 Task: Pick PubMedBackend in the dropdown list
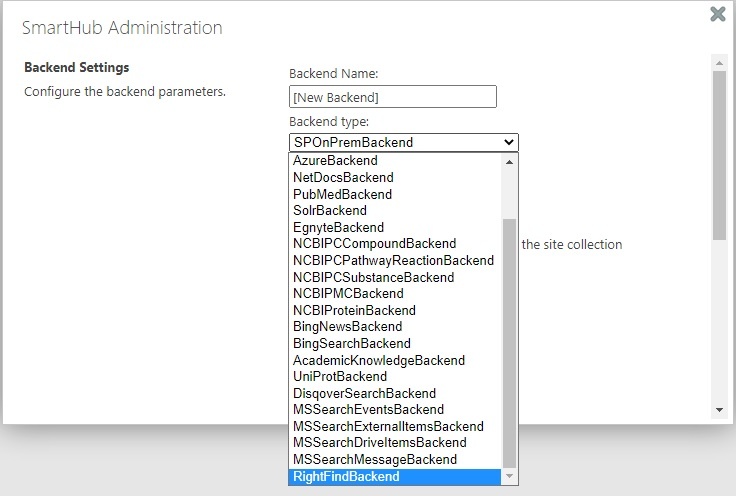pos(342,194)
